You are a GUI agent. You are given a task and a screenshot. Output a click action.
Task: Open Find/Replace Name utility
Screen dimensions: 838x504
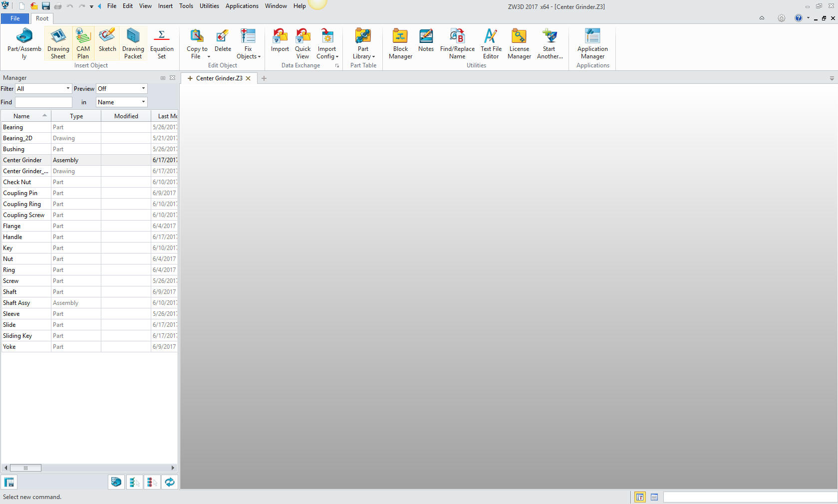[457, 44]
